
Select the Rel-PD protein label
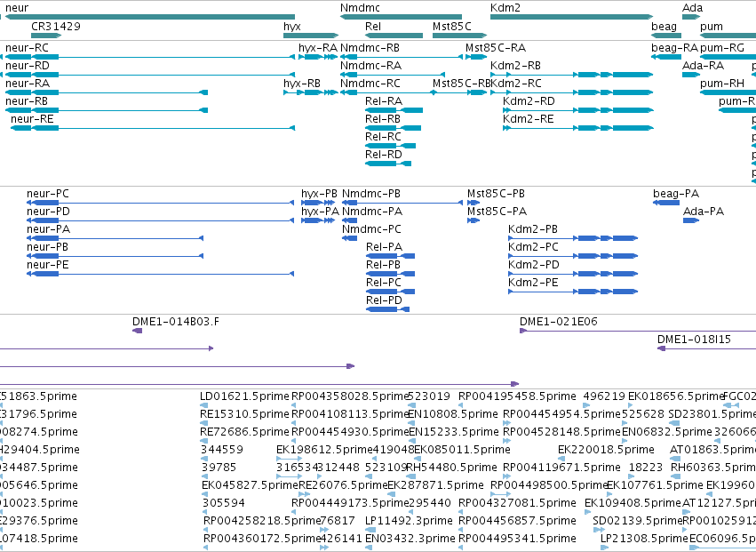(384, 300)
